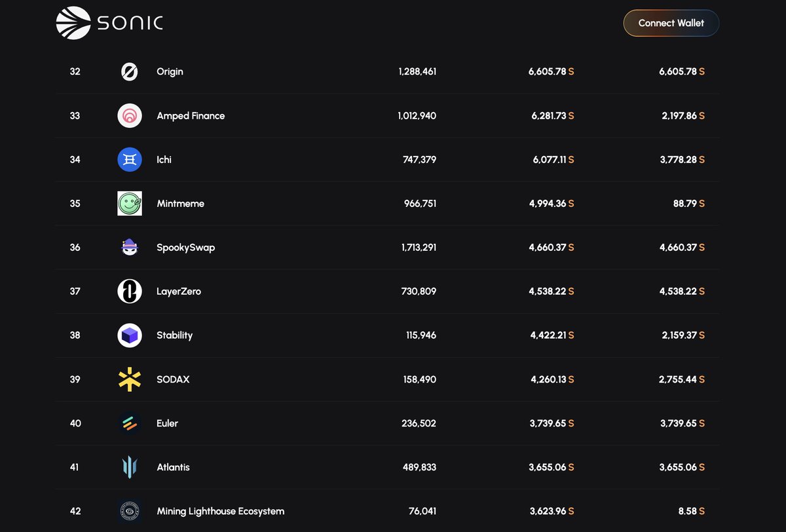Click the Stability cube icon
The width and height of the screenshot is (786, 532).
coord(130,335)
